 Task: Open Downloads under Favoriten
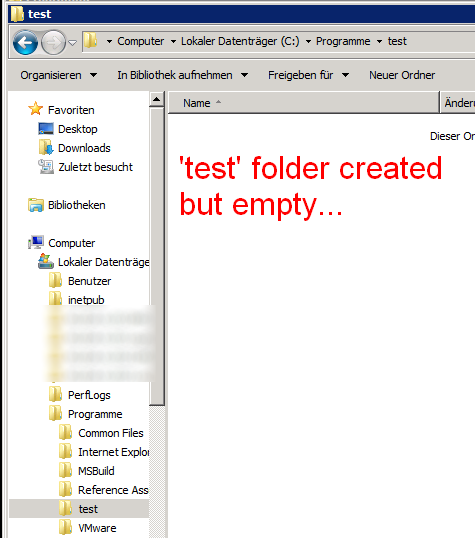[84, 148]
